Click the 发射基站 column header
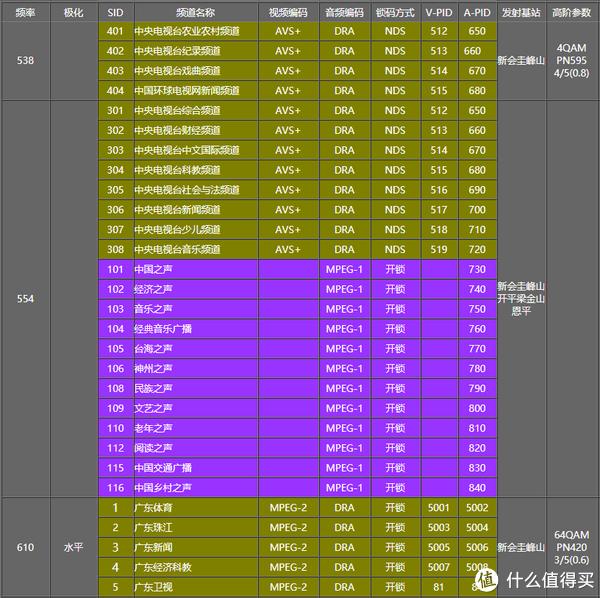Screen dimensions: 600x598 coord(521,13)
